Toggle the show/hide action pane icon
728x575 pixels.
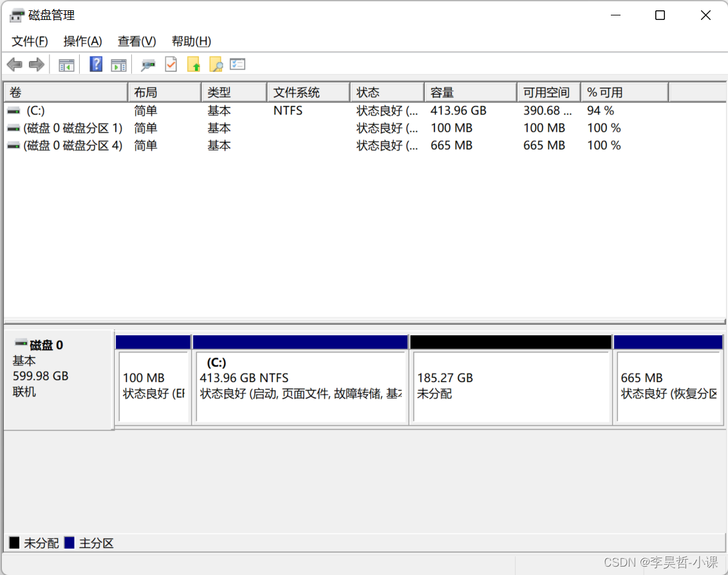119,65
